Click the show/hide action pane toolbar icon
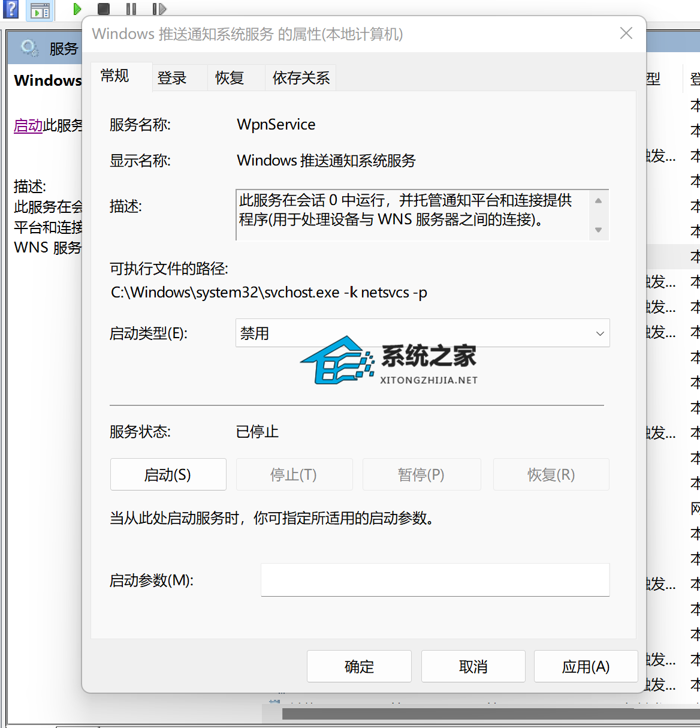This screenshot has width=700, height=728. [40, 9]
